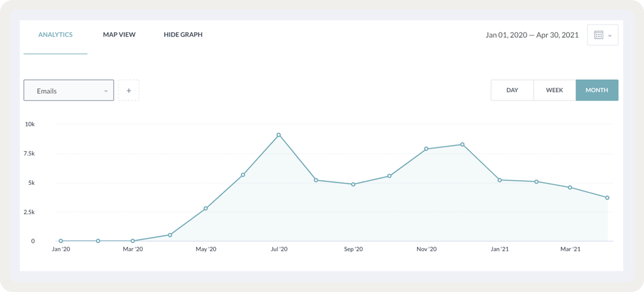The height and width of the screenshot is (292, 644).
Task: Select the Dec '20 data point on graph
Action: click(x=462, y=144)
